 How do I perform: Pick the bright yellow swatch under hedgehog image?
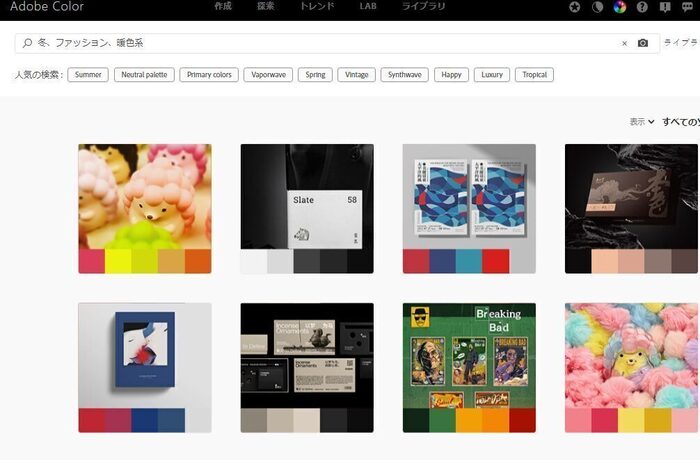pyautogui.click(x=118, y=261)
